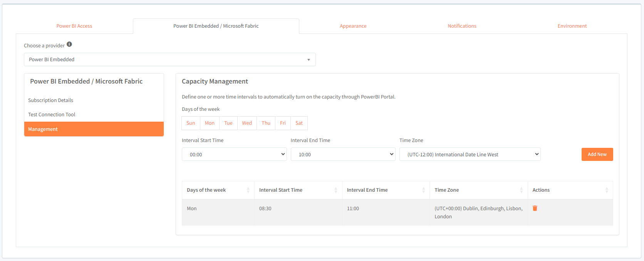644x261 pixels.
Task: Click the Mon cell in the table
Action: click(218, 212)
